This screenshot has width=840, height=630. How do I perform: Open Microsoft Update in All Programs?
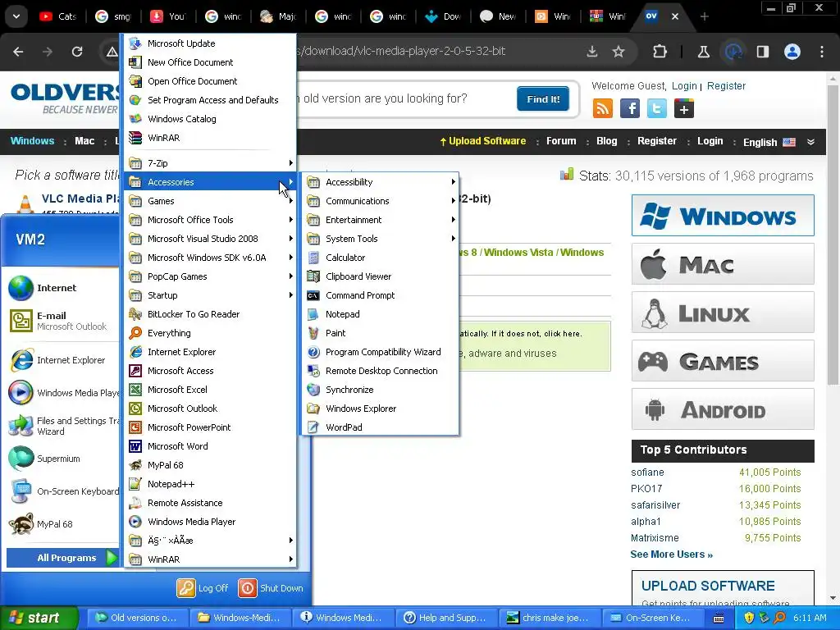coord(210,43)
